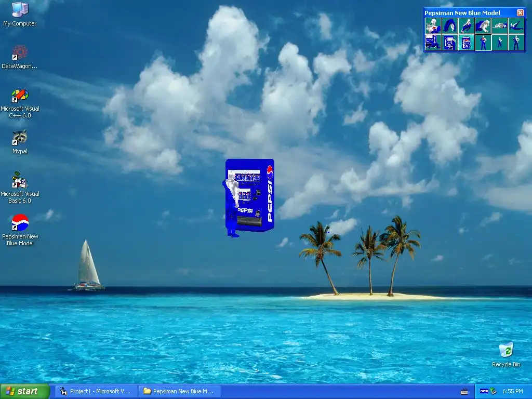Select the Recycle Bin icon
Viewport: 532px width, 399px height.
506,354
